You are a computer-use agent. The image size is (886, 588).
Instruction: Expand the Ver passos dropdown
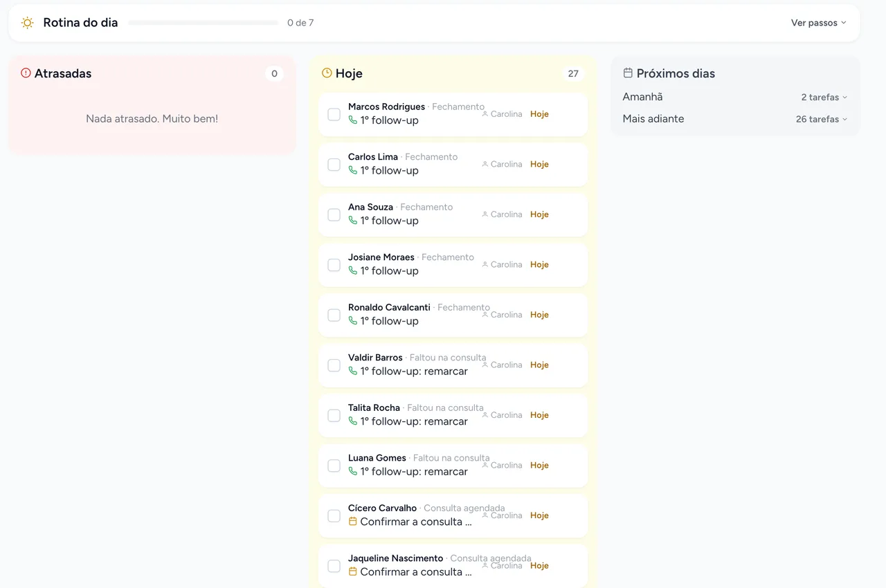click(x=819, y=23)
